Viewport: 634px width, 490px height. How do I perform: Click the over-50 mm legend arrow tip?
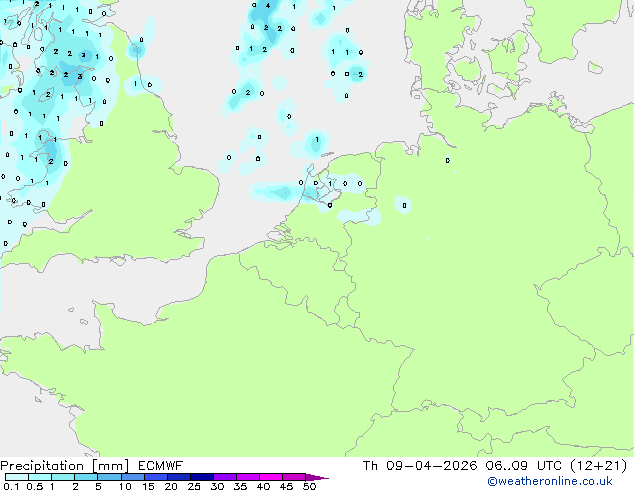click(317, 477)
